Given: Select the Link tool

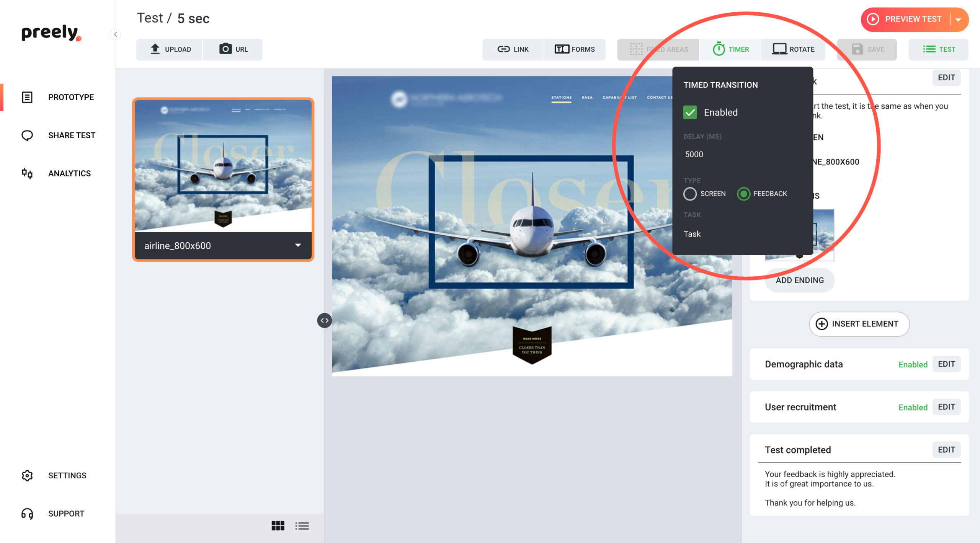Looking at the screenshot, I should pyautogui.click(x=513, y=49).
